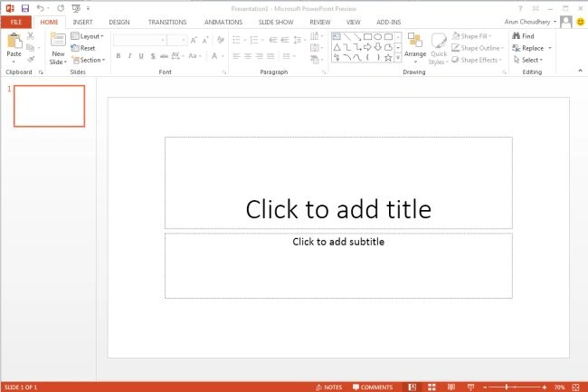The height and width of the screenshot is (392, 588).
Task: Expand the Section dropdown
Action: [89, 60]
